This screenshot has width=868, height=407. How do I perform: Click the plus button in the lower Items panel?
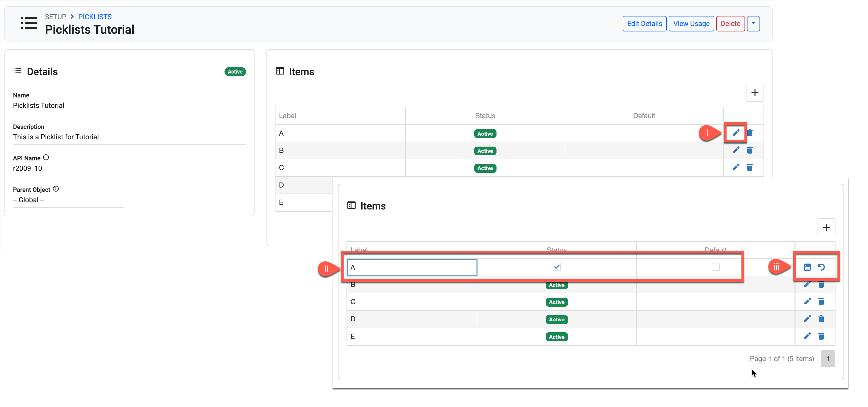[x=826, y=227]
